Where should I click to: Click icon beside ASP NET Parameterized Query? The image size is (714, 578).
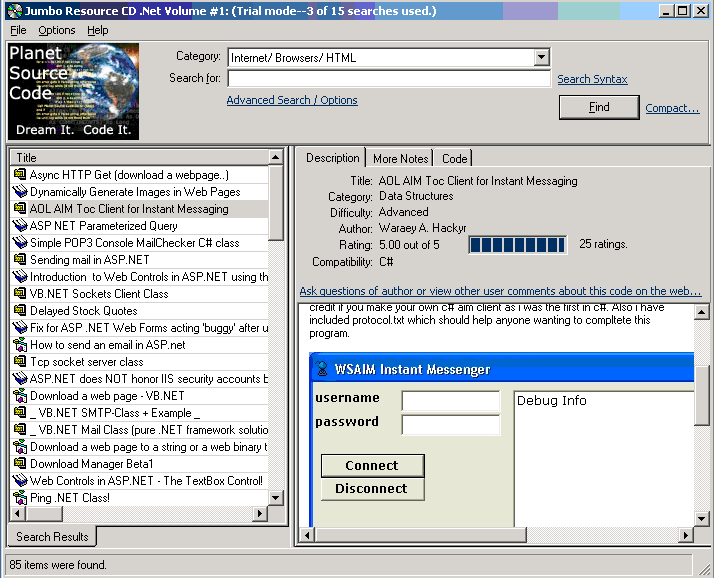pos(20,225)
